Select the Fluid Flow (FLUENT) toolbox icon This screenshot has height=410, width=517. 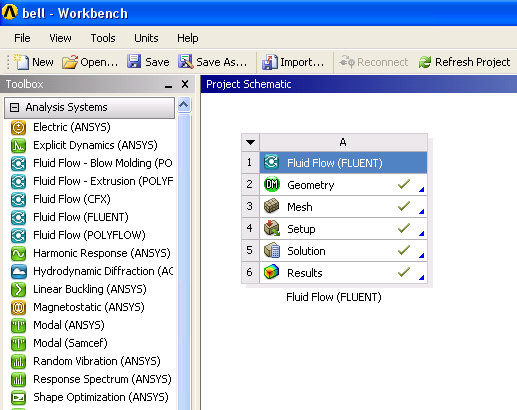(x=18, y=217)
